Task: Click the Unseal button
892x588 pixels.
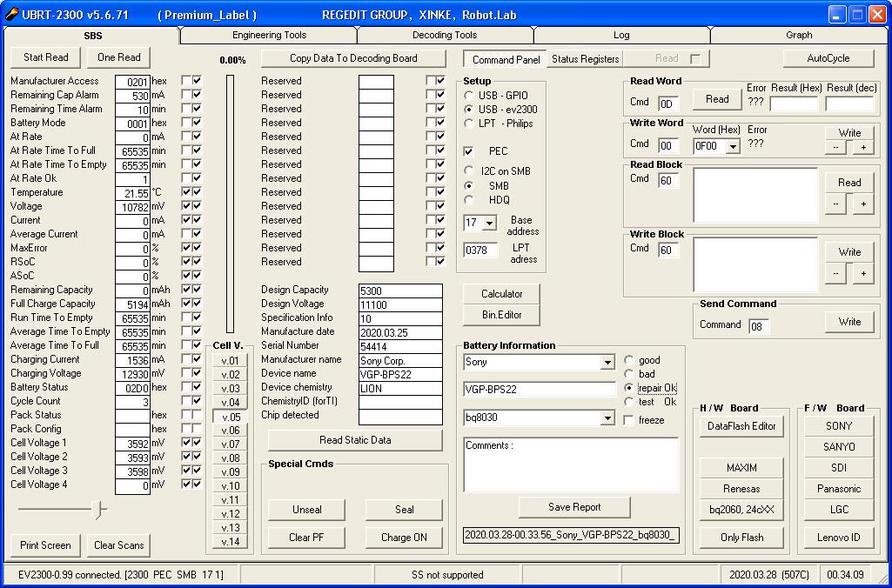Action: [x=306, y=510]
